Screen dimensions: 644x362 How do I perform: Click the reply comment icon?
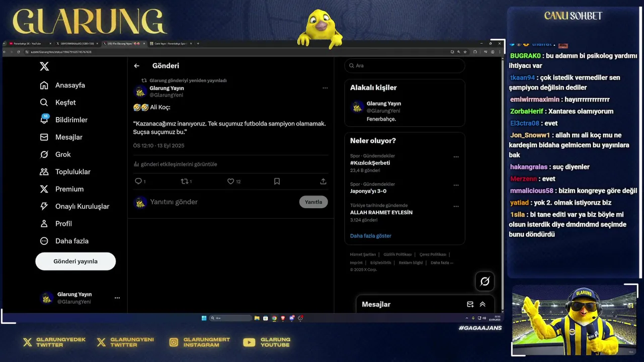[138, 182]
